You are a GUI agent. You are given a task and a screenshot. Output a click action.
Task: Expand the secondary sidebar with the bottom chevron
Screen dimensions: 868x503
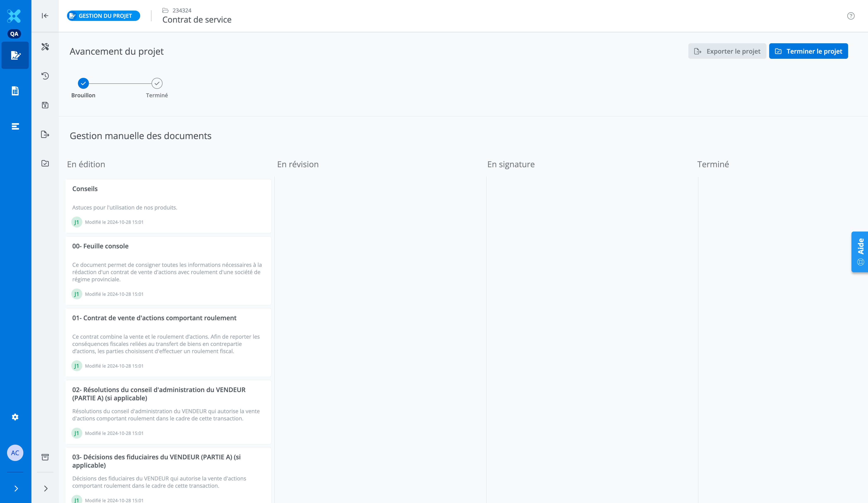pyautogui.click(x=46, y=489)
